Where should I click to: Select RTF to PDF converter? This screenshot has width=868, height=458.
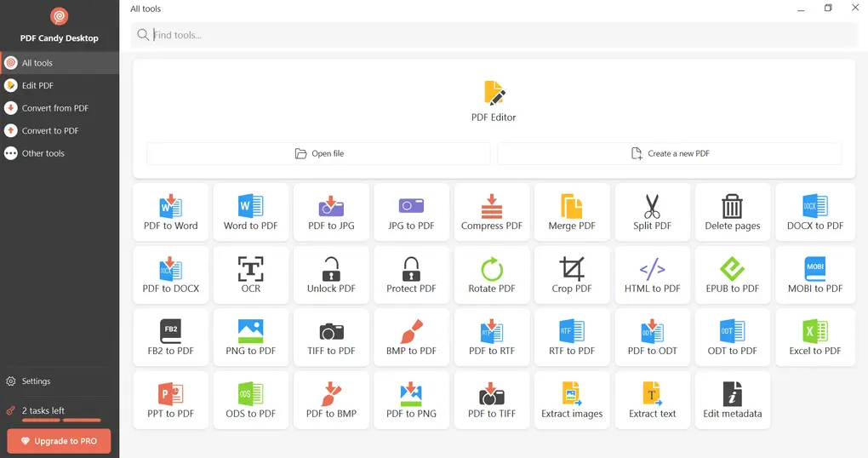[x=572, y=337]
